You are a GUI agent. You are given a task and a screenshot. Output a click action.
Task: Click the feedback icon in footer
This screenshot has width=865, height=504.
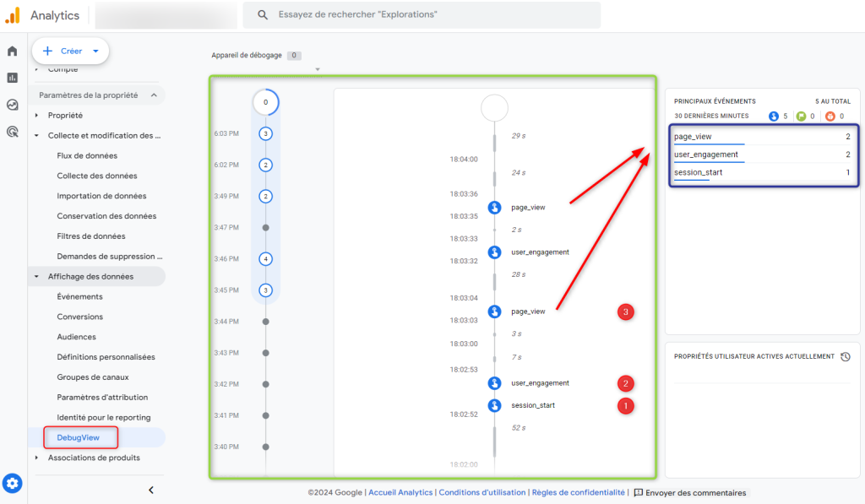638,492
